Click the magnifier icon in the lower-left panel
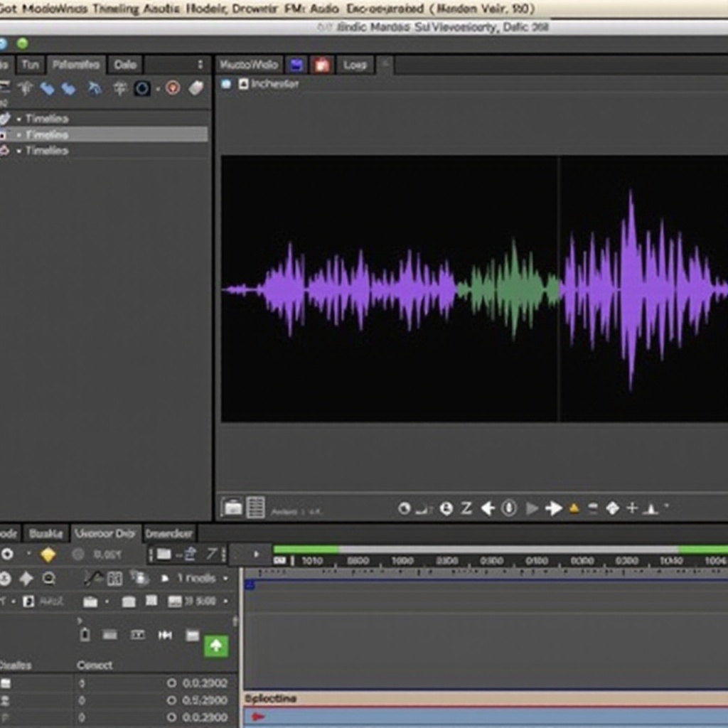 49,579
